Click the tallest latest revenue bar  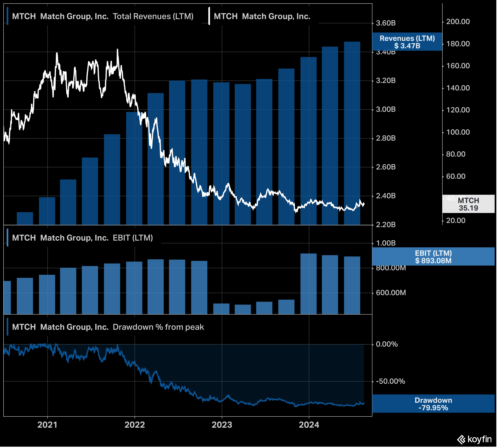(352, 133)
